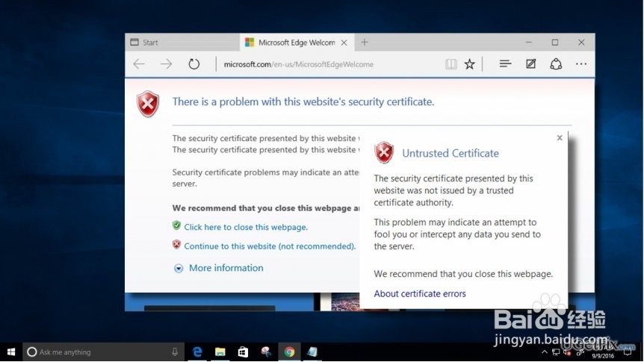Click the Untrusted Certificate heading text
Image resolution: width=644 pixels, height=362 pixels.
click(x=451, y=153)
